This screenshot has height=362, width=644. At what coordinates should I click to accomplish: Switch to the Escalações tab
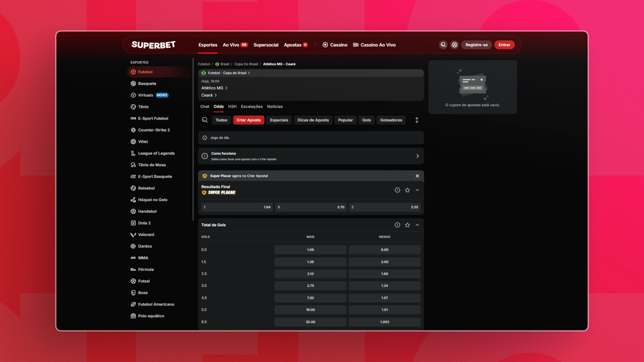(x=252, y=107)
